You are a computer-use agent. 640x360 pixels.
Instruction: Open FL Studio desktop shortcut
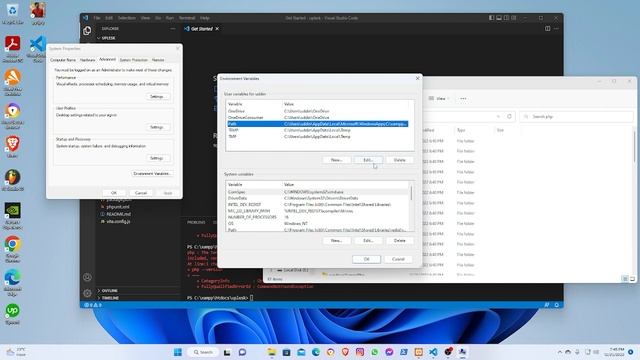(13, 180)
